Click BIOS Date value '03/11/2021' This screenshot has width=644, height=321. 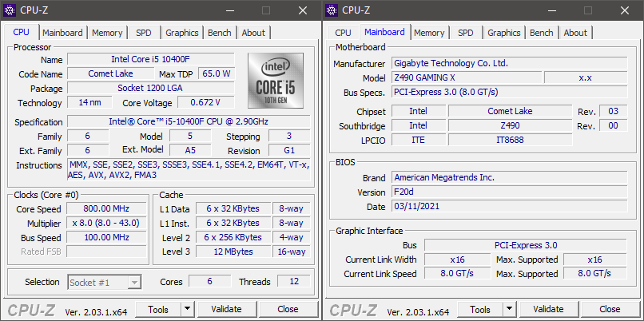(509, 206)
